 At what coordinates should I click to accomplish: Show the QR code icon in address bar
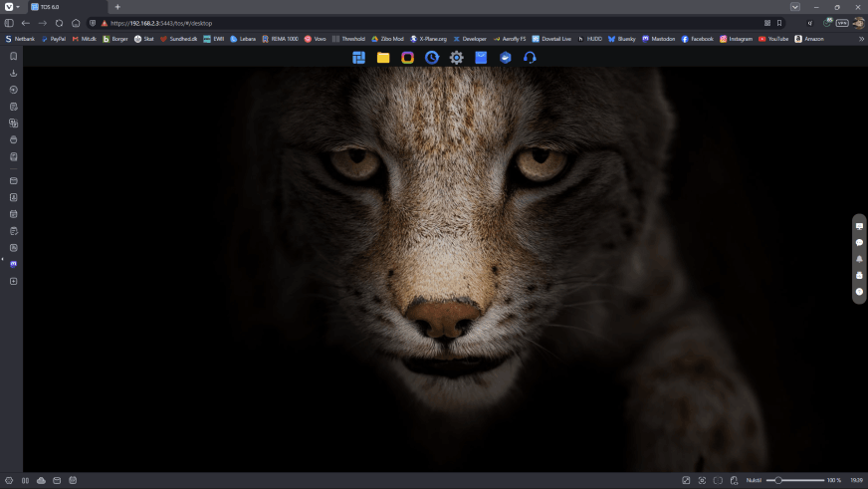(x=767, y=23)
